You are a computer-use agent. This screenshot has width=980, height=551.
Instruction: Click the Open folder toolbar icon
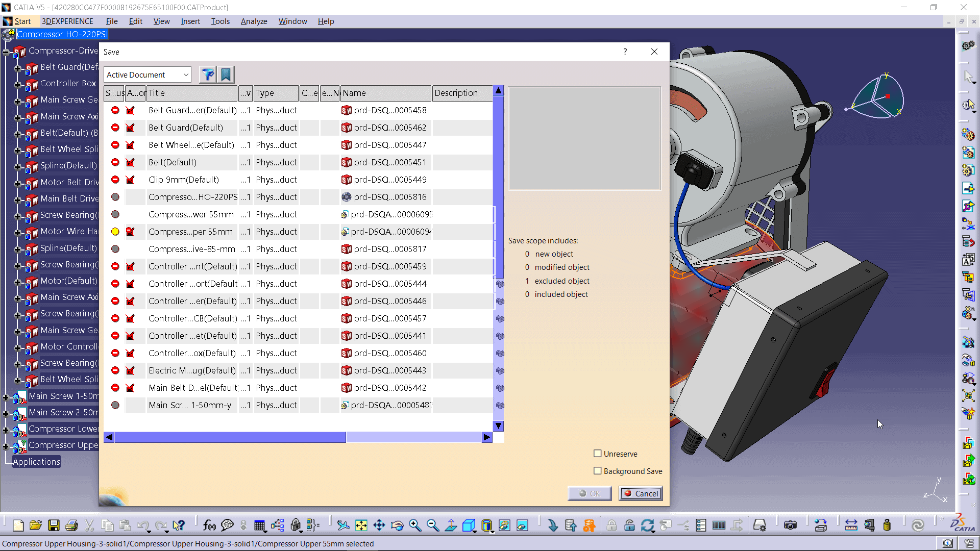click(36, 525)
